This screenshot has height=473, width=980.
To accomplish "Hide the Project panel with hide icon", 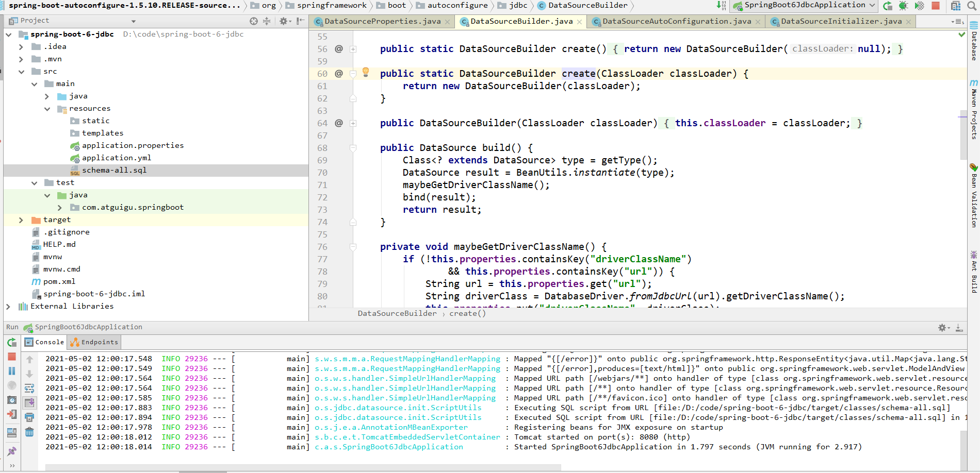I will [x=300, y=21].
